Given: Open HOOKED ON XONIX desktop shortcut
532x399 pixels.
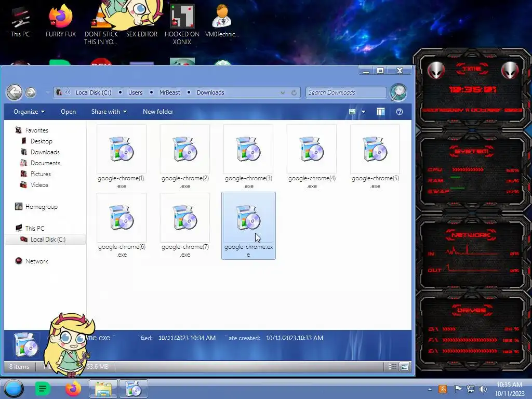Looking at the screenshot, I should click(x=182, y=24).
